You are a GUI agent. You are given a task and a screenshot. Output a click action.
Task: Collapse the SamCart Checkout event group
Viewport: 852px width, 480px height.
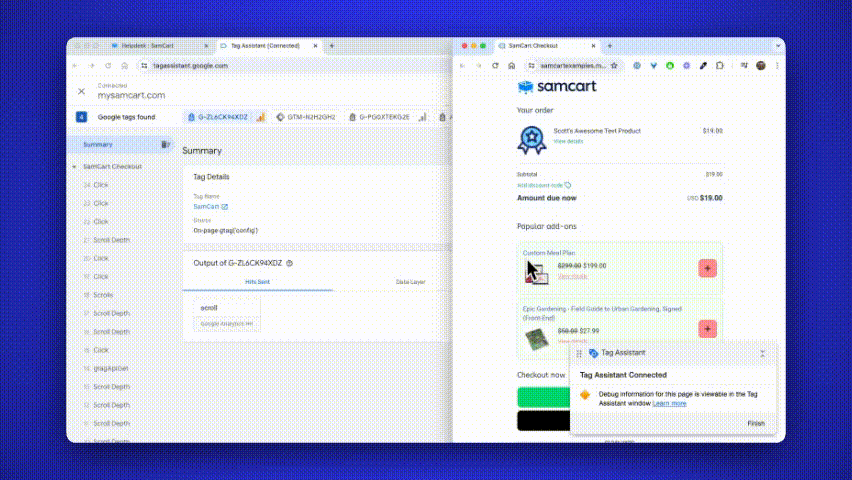[x=74, y=166]
